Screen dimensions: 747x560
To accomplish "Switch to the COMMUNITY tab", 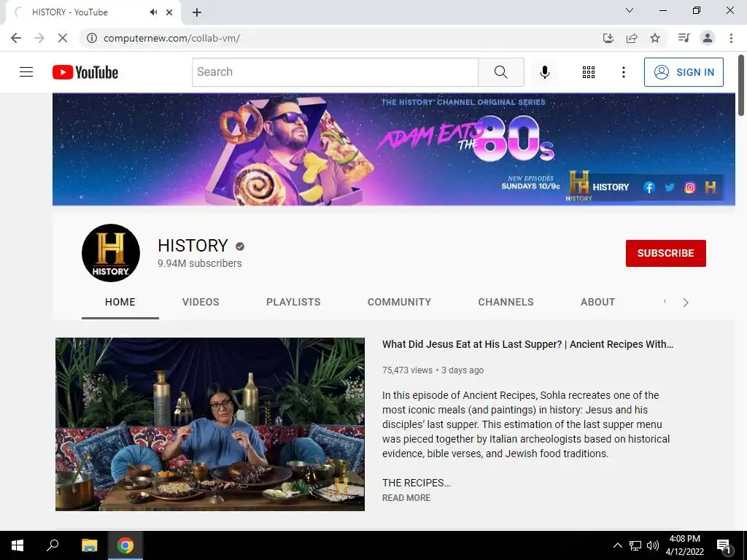I will [399, 302].
